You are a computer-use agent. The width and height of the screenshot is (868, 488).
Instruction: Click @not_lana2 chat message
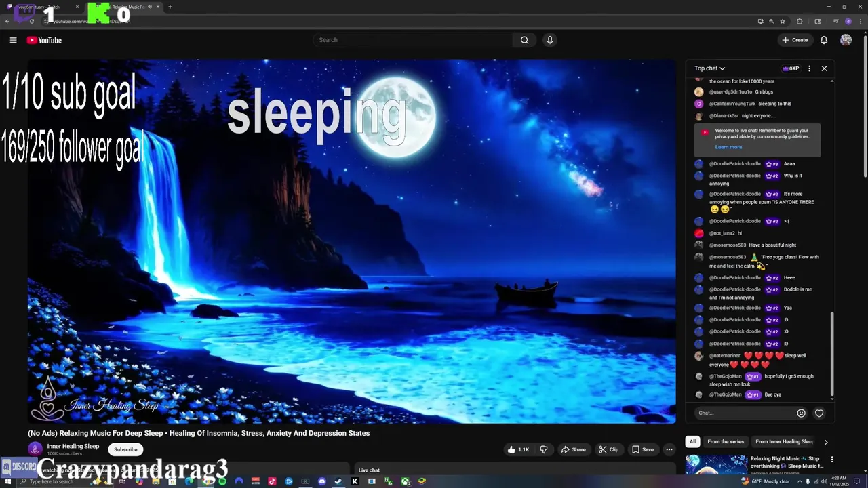726,233
